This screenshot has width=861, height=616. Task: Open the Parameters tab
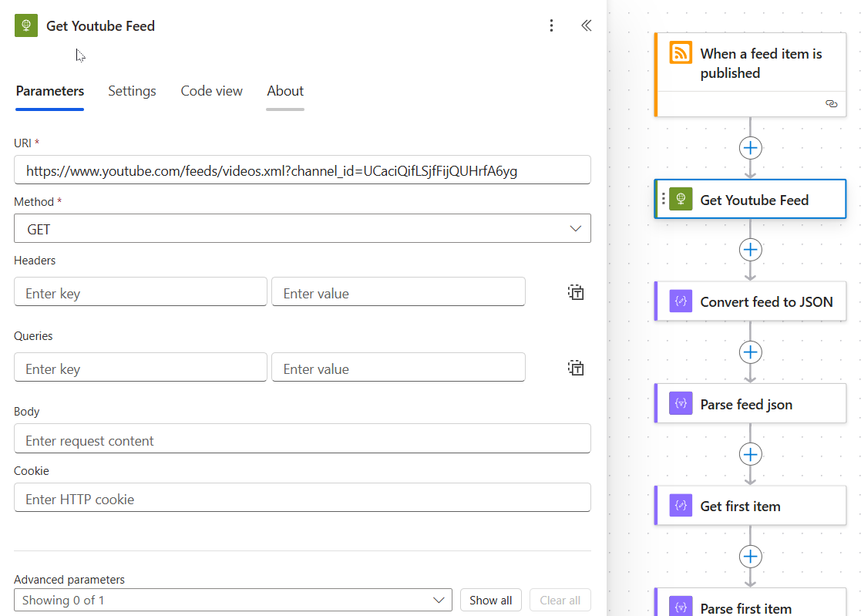pos(50,91)
